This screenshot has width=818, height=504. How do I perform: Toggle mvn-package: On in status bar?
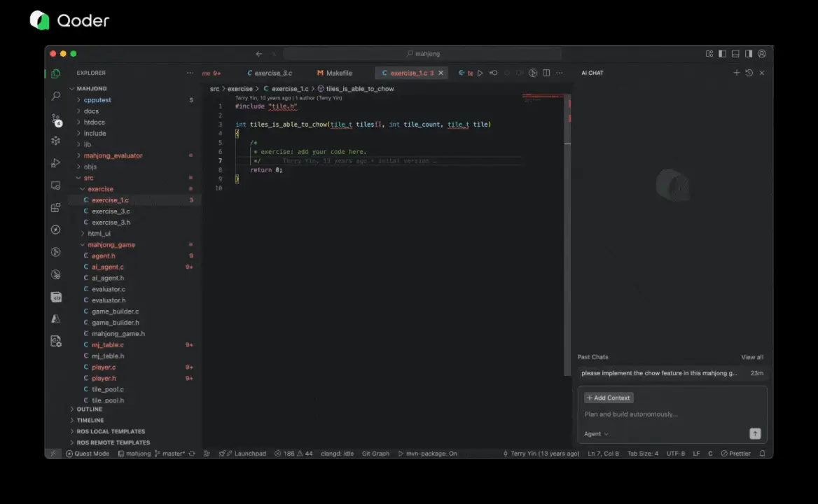[427, 454]
